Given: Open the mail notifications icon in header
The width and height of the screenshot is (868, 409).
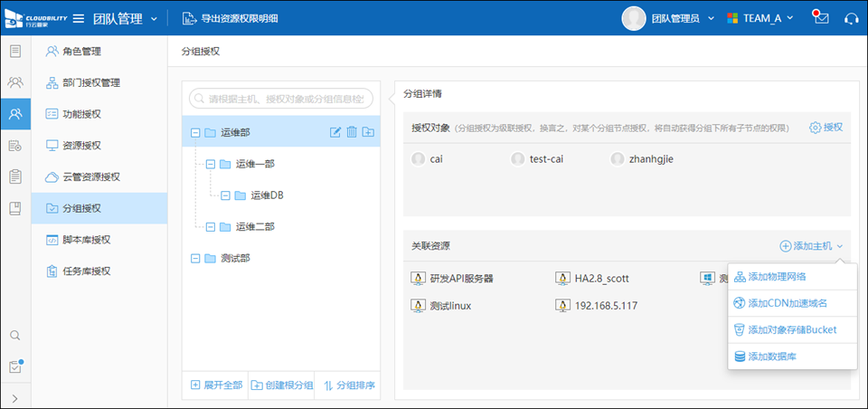Looking at the screenshot, I should pos(821,18).
